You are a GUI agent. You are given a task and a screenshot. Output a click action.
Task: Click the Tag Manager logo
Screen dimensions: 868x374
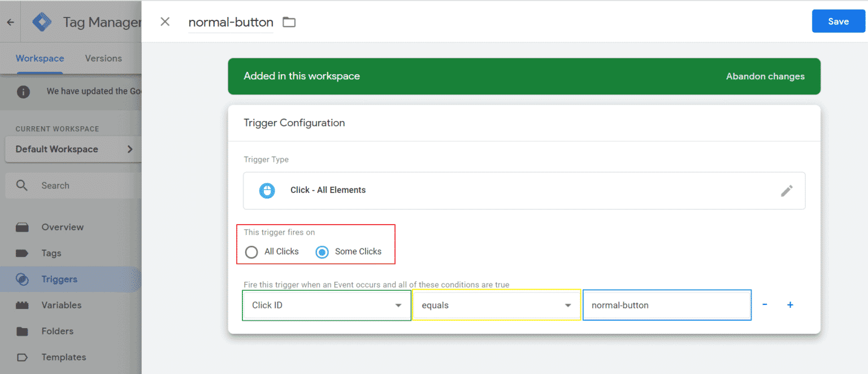(x=42, y=22)
